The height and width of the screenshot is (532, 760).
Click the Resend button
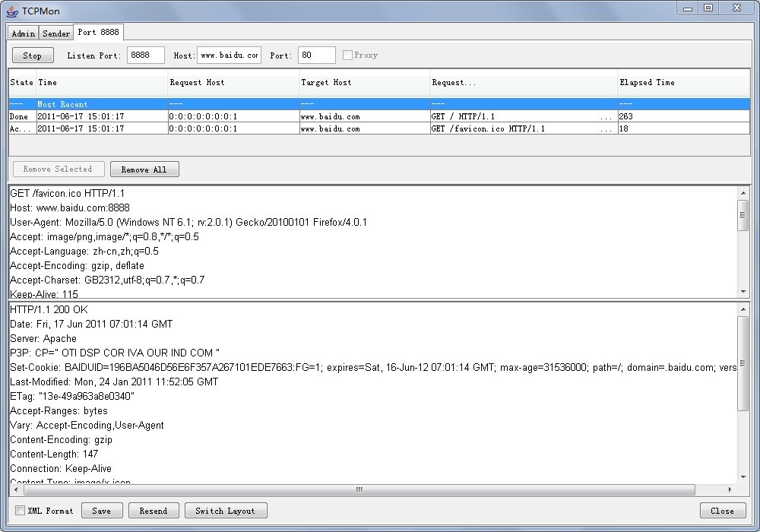(154, 511)
